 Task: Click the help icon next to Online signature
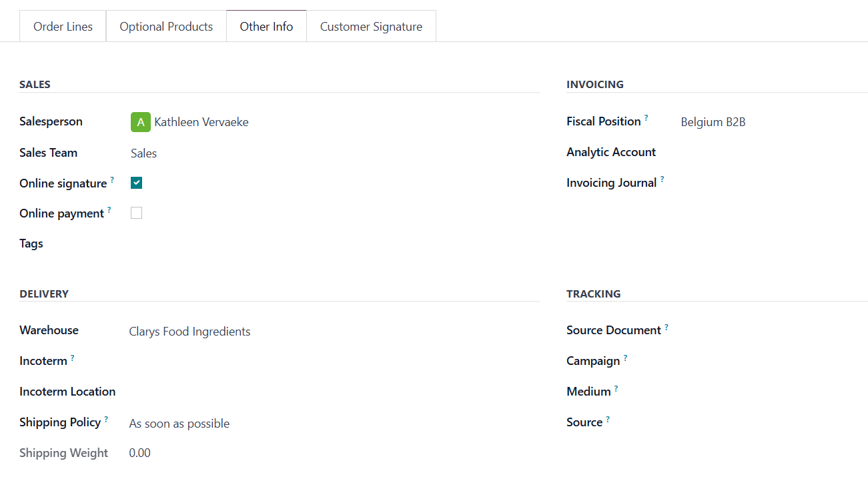click(112, 180)
